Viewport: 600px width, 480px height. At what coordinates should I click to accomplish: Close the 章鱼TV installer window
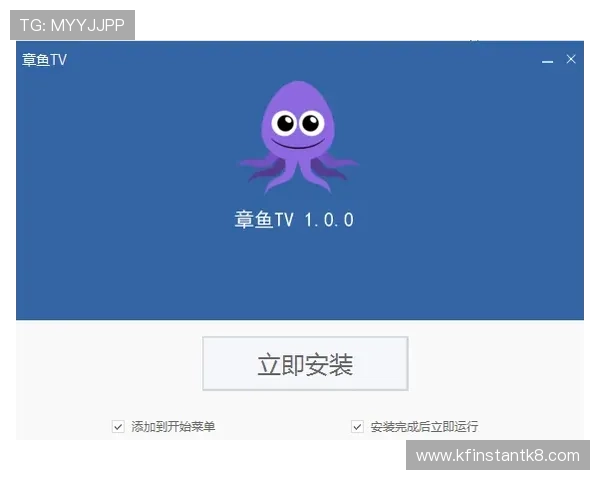(x=571, y=59)
